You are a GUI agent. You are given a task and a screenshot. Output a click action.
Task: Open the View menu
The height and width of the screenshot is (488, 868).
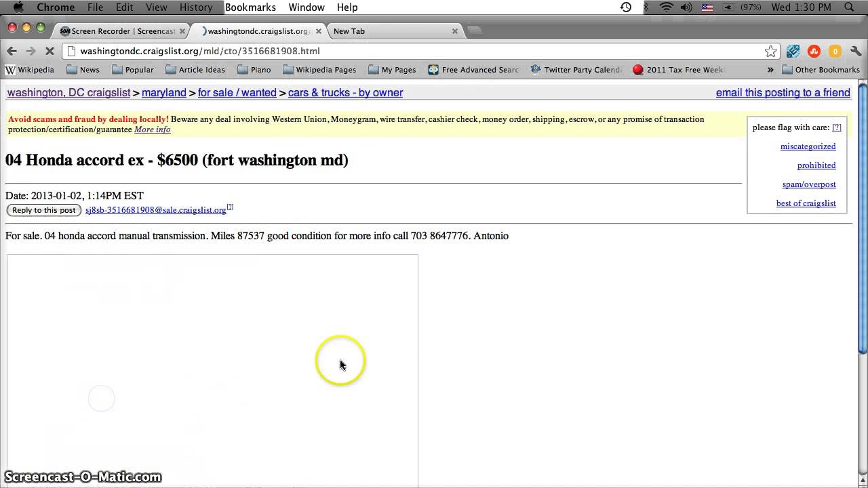[x=156, y=7]
